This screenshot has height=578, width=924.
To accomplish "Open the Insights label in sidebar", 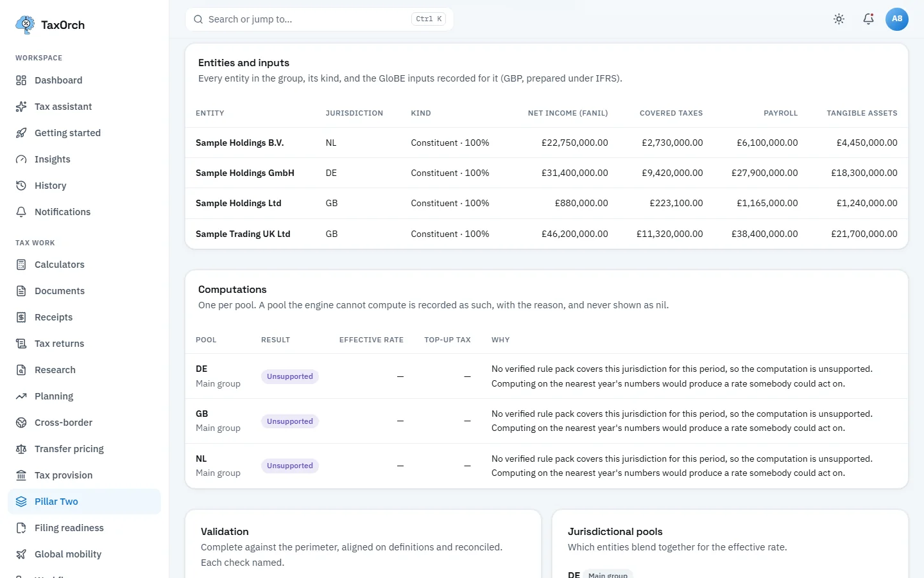I will [x=53, y=159].
